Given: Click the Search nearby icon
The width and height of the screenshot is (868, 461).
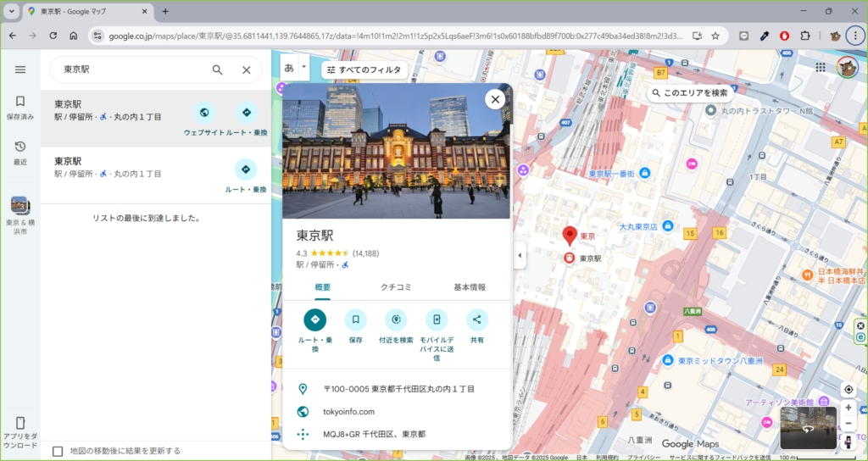Looking at the screenshot, I should point(396,319).
